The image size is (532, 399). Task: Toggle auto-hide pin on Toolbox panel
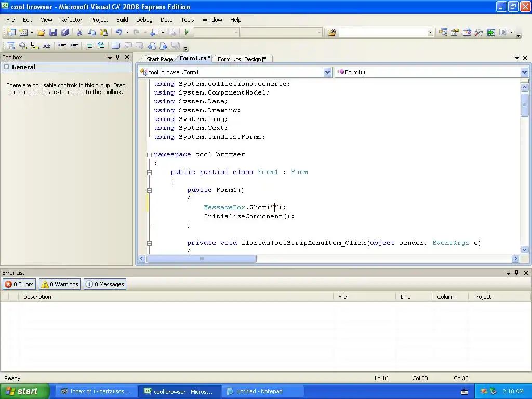click(x=118, y=57)
